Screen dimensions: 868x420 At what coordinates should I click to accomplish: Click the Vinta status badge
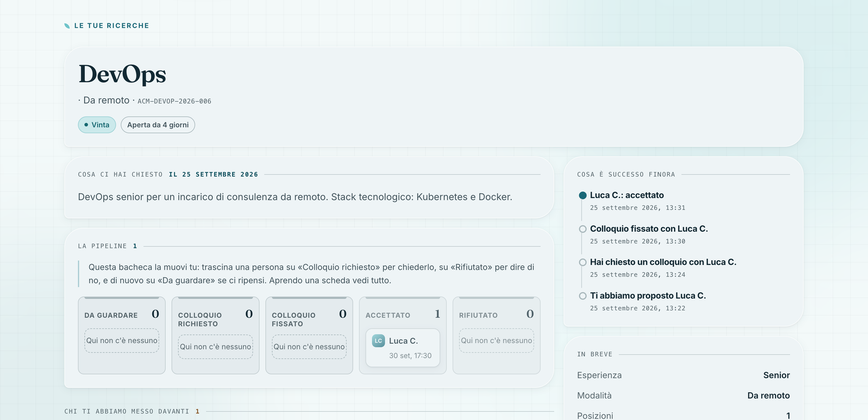pyautogui.click(x=97, y=125)
